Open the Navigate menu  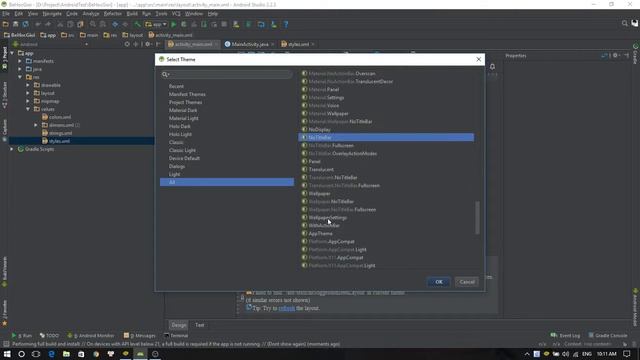(x=52, y=14)
